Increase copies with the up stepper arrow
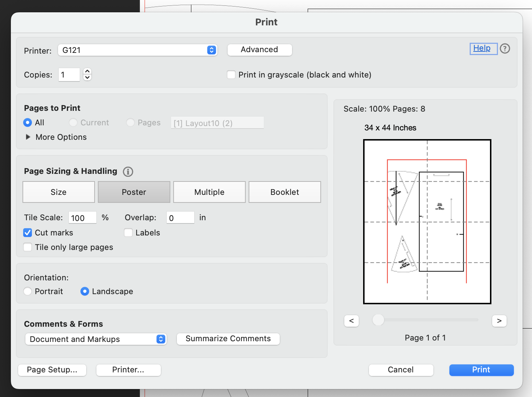Viewport: 532px width, 397px height. (87, 71)
